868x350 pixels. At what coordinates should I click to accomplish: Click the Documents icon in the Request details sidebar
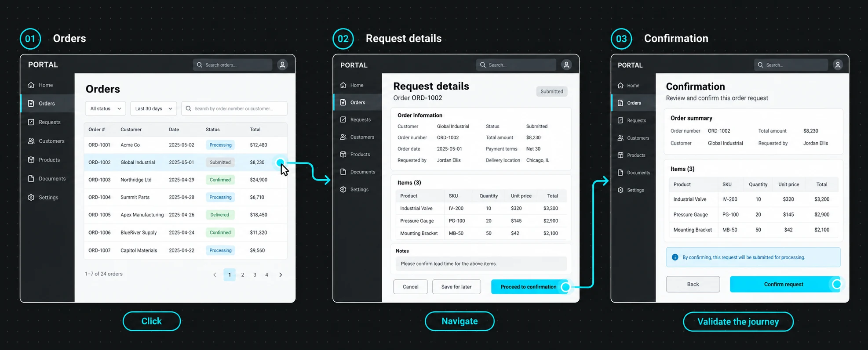tap(343, 172)
